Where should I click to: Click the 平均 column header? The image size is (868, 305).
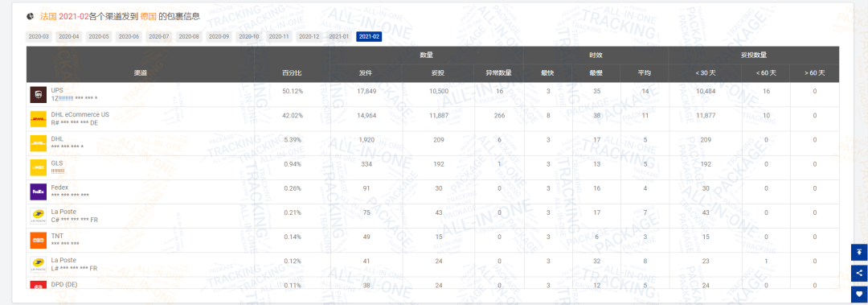[x=645, y=72]
